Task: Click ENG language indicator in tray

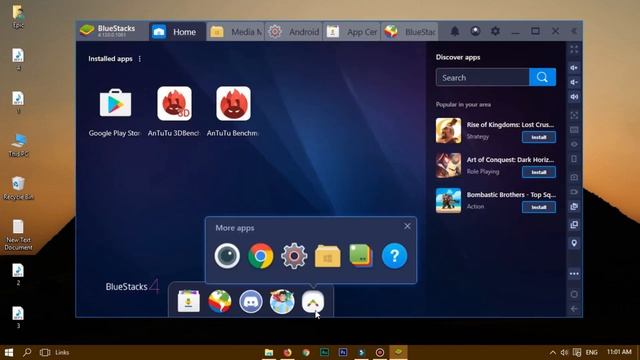Action: [x=591, y=352]
